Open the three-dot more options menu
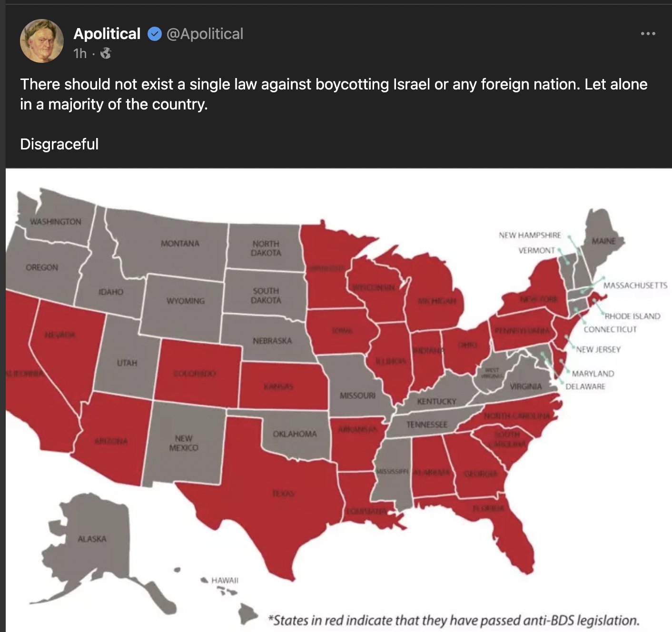This screenshot has height=632, width=672. 648,34
